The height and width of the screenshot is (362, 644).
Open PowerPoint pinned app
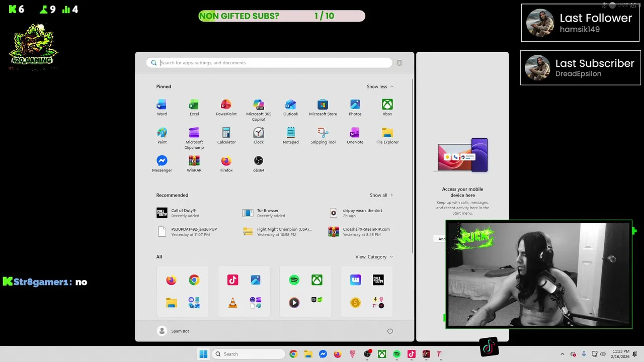(x=226, y=108)
